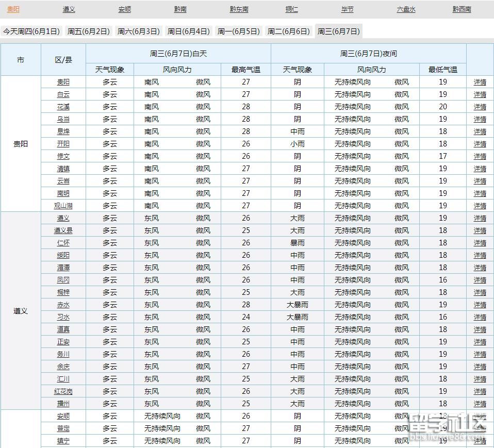Switch to the 今天周四(6月1日) date tab
The image size is (494, 448).
click(x=31, y=31)
